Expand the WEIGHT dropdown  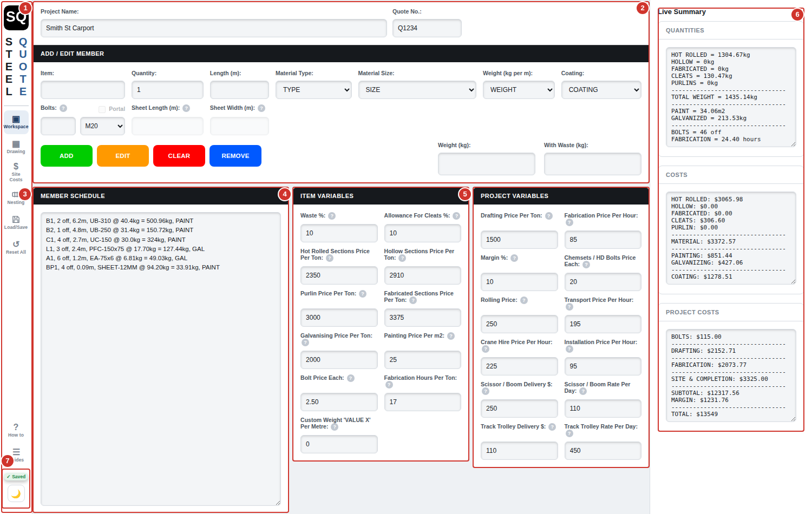519,90
